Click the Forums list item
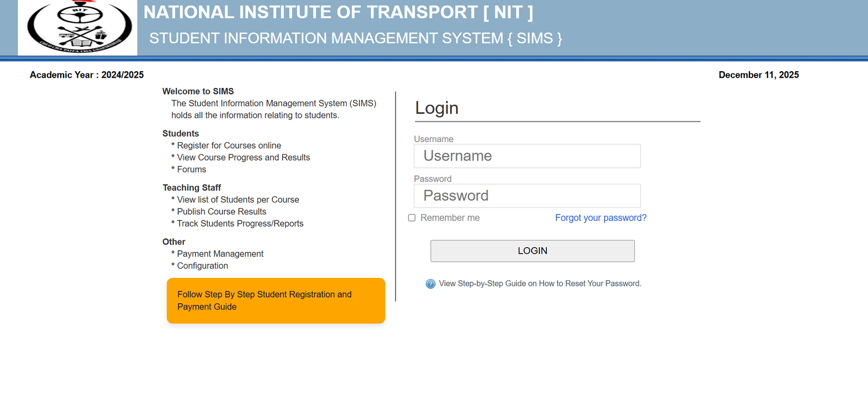868x406 pixels. coord(192,169)
